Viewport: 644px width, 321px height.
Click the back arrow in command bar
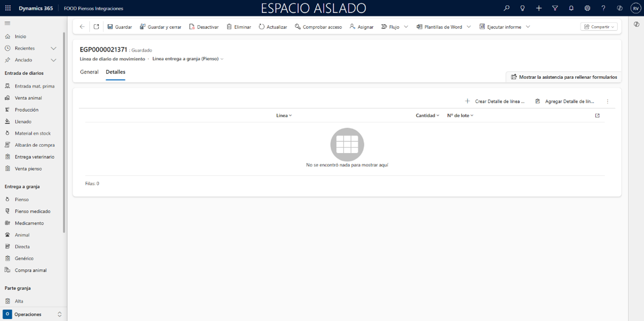click(82, 27)
